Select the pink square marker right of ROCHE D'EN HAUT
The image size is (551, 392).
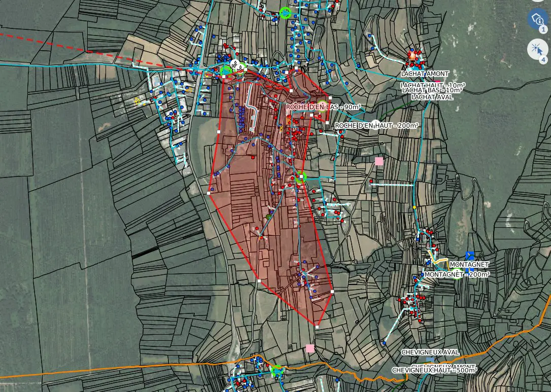[379, 161]
